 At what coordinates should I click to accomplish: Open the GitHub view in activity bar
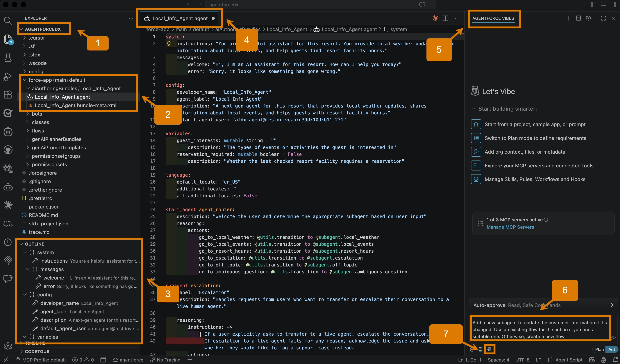[x=8, y=150]
